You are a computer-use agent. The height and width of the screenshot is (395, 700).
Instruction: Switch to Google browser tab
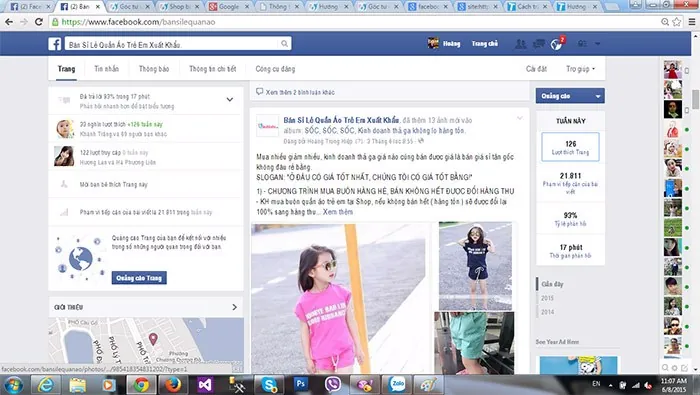click(x=229, y=7)
